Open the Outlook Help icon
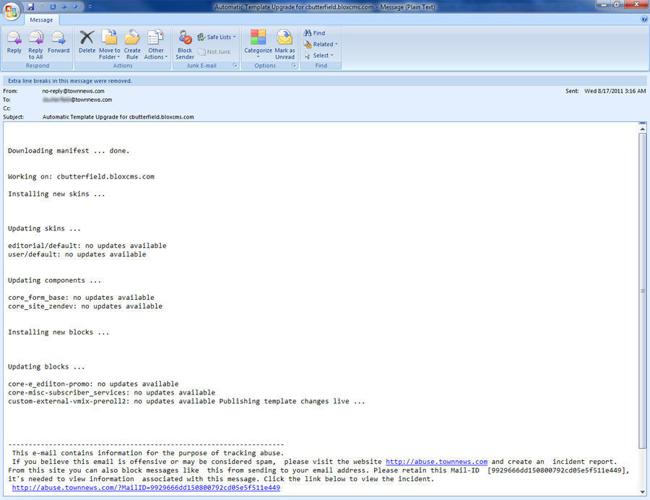 [x=645, y=19]
